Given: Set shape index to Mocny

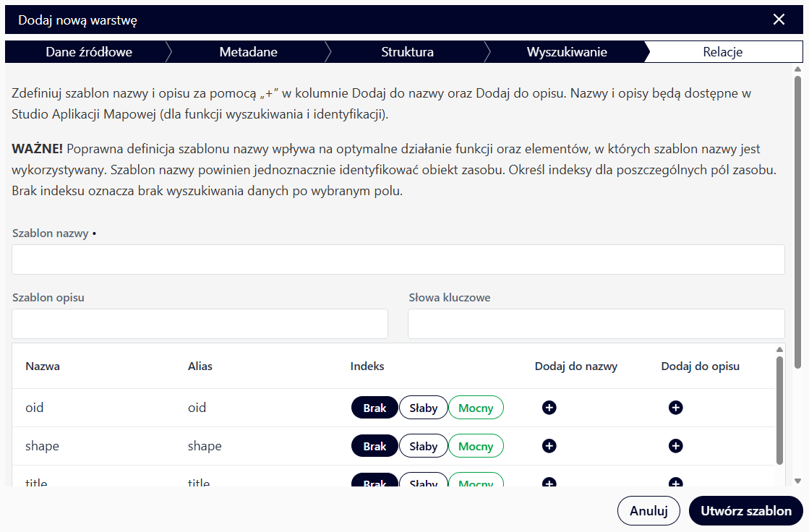Looking at the screenshot, I should pyautogui.click(x=476, y=446).
